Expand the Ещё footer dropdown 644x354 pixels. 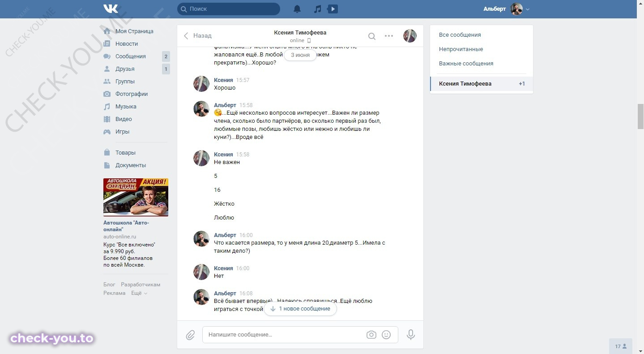click(139, 293)
